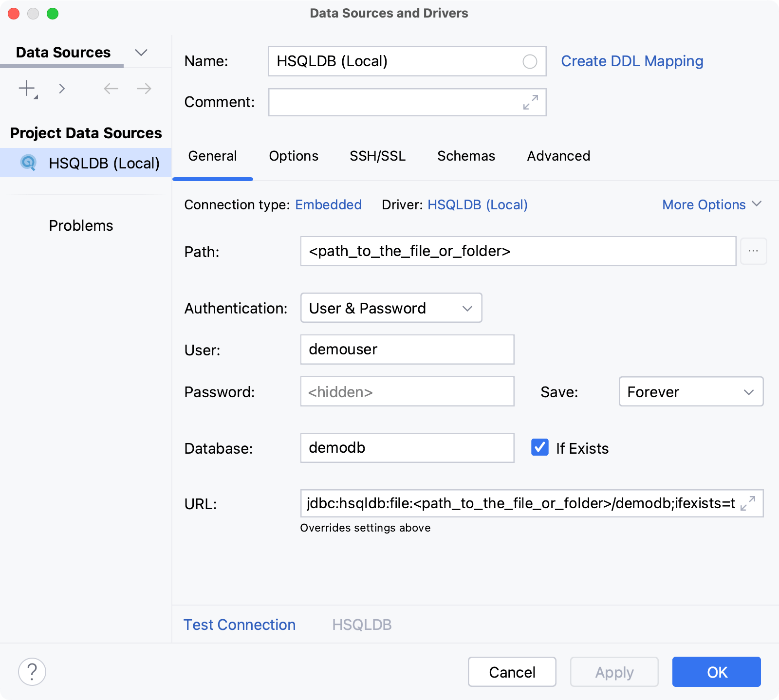The height and width of the screenshot is (700, 779).
Task: Open the Advanced tab
Action: 558,156
